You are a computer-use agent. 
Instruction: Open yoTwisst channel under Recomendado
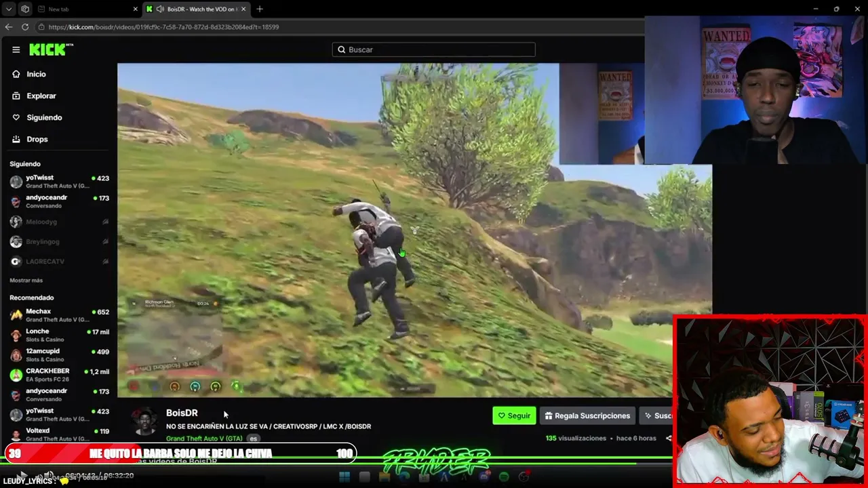tap(59, 414)
